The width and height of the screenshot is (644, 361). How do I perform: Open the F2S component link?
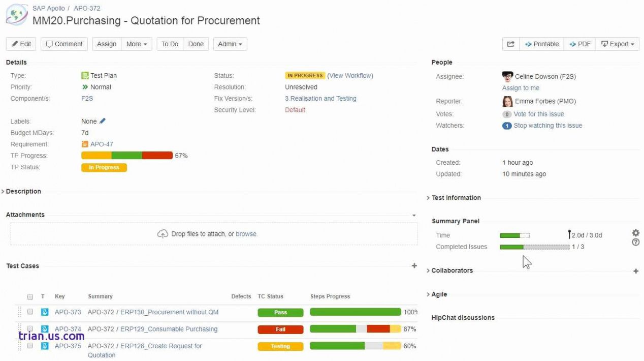(87, 99)
